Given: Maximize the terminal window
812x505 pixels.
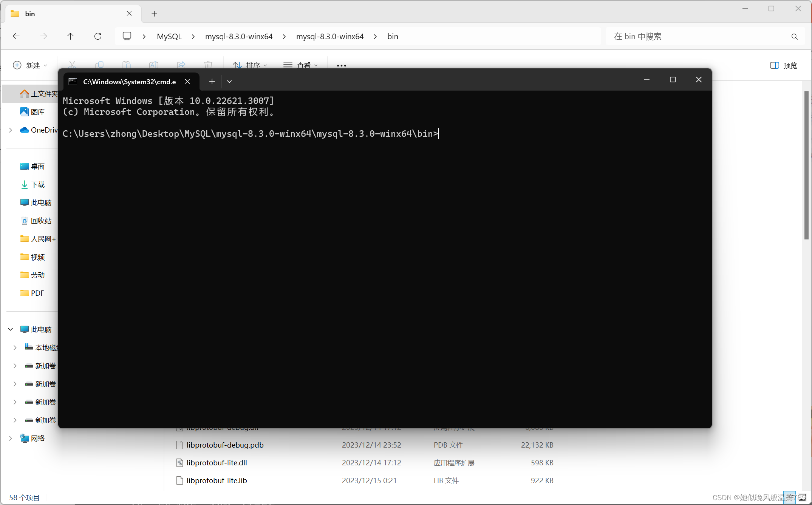Looking at the screenshot, I should tap(673, 80).
